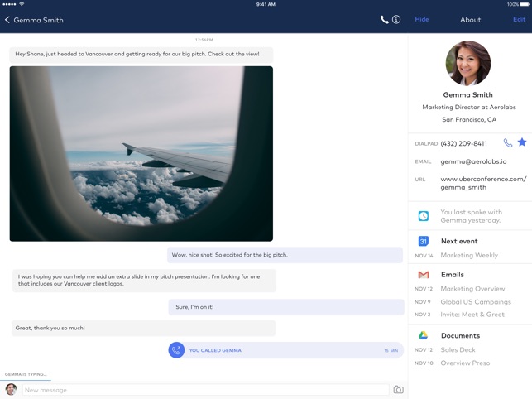Select Marketing Director at Aerolabs text
The image size is (532, 399).
pyautogui.click(x=469, y=108)
